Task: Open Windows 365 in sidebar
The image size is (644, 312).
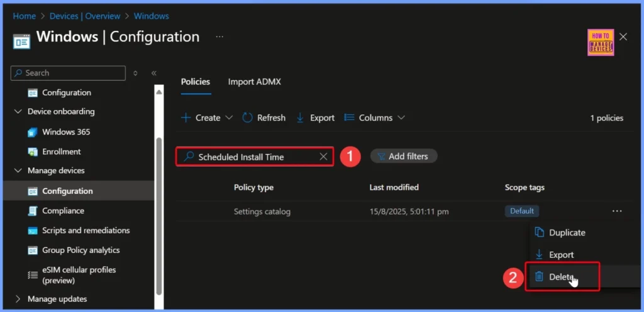Action: (x=66, y=132)
